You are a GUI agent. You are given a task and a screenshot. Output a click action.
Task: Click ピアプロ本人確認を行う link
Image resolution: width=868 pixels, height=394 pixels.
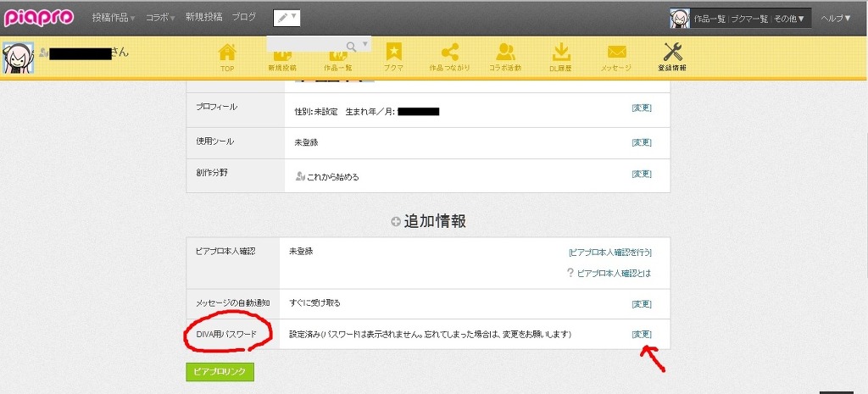point(610,252)
